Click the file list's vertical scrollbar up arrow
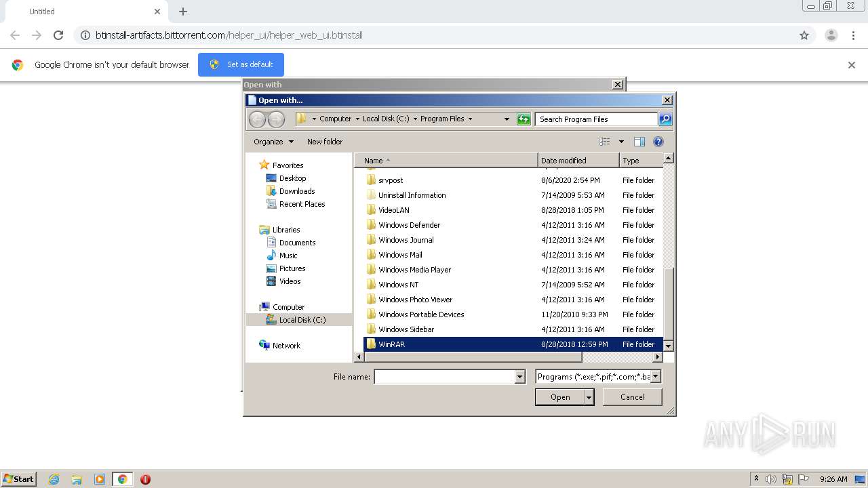This screenshot has height=488, width=868. (x=668, y=158)
